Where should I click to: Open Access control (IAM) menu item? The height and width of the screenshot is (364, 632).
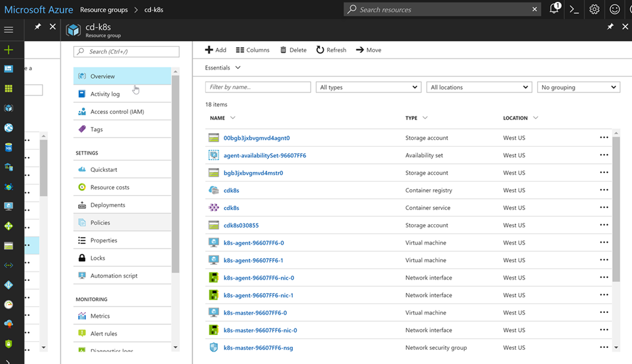pyautogui.click(x=117, y=112)
